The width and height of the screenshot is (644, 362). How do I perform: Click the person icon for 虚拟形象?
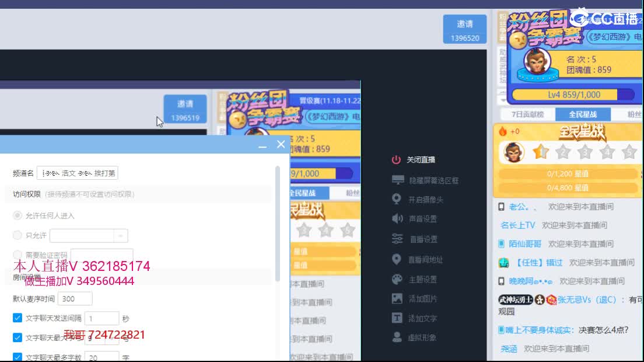click(x=397, y=337)
